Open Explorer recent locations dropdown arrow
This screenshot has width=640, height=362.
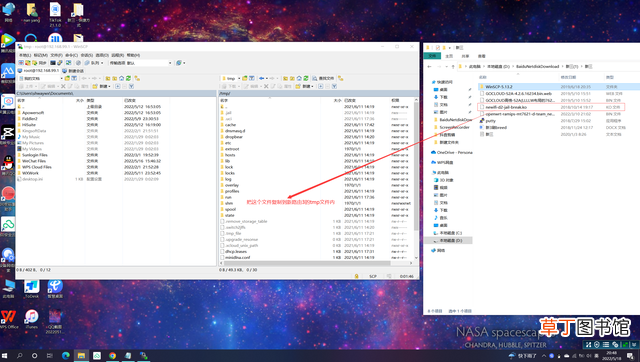point(447,67)
